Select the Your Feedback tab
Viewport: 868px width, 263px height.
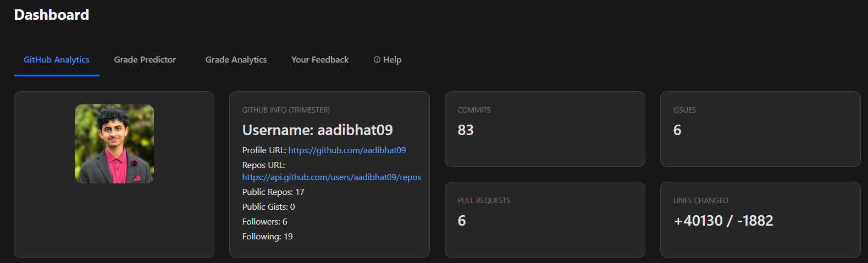click(x=319, y=60)
